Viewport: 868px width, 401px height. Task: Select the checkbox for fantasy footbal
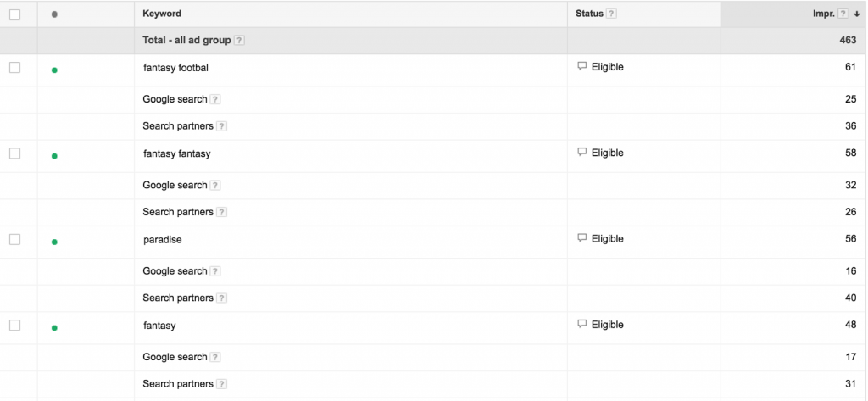click(x=14, y=67)
